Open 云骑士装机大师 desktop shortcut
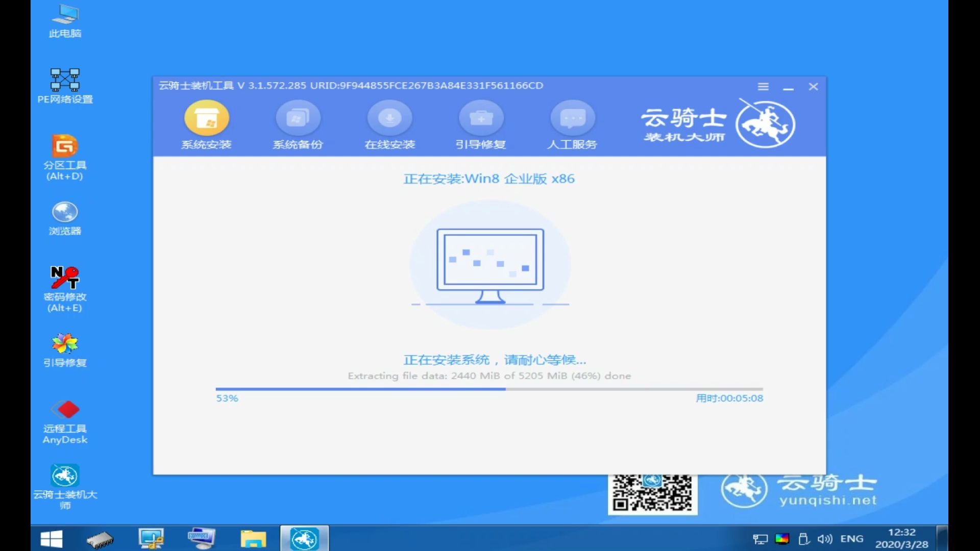980x551 pixels. coord(65,487)
